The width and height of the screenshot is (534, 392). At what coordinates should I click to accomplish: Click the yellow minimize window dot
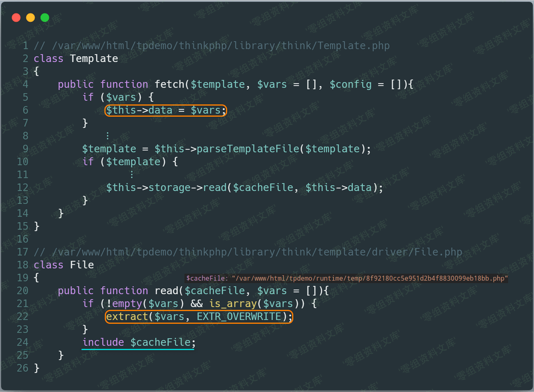tap(30, 18)
